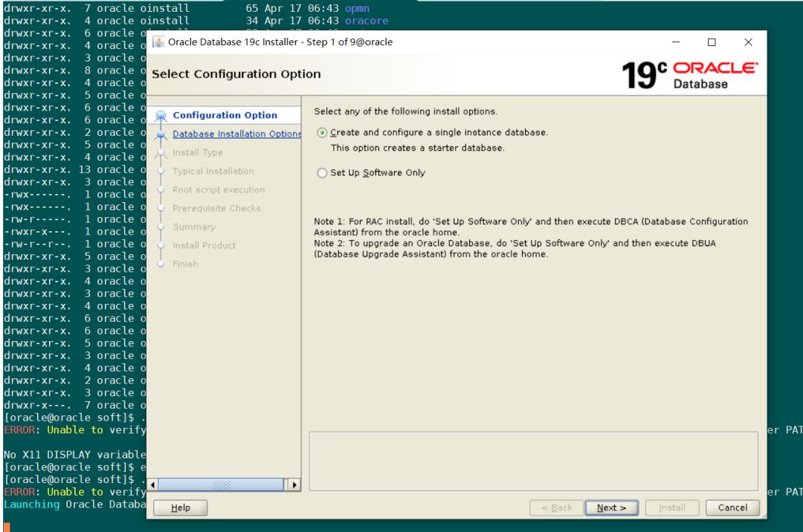The width and height of the screenshot is (803, 532).
Task: Click the 19c Oracle Database logo
Action: pos(690,75)
